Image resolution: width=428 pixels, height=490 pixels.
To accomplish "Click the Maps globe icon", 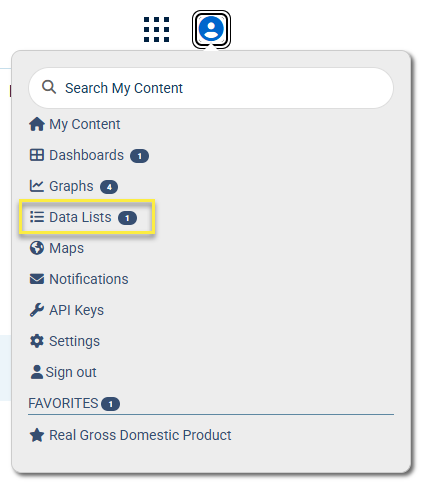I will point(37,248).
